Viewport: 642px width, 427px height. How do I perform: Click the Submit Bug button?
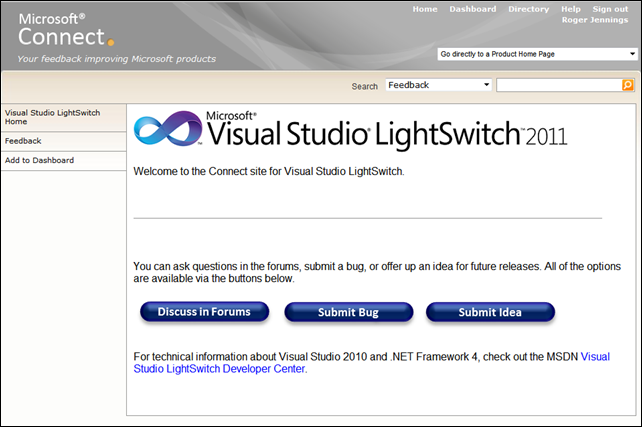[348, 312]
